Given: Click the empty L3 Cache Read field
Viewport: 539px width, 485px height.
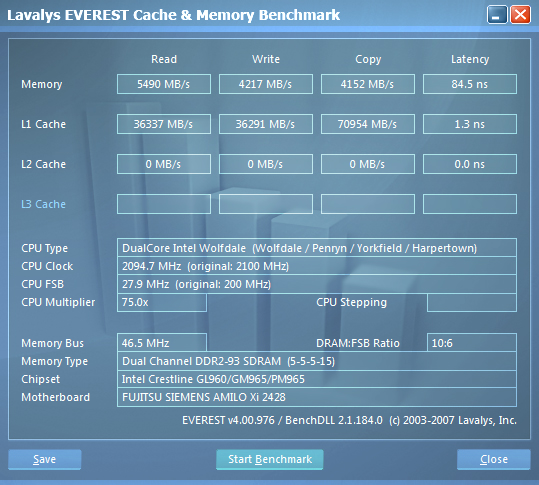Looking at the screenshot, I should [x=164, y=204].
